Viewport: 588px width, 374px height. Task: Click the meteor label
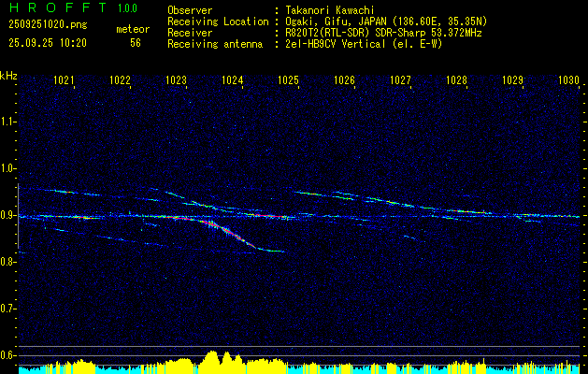[133, 29]
